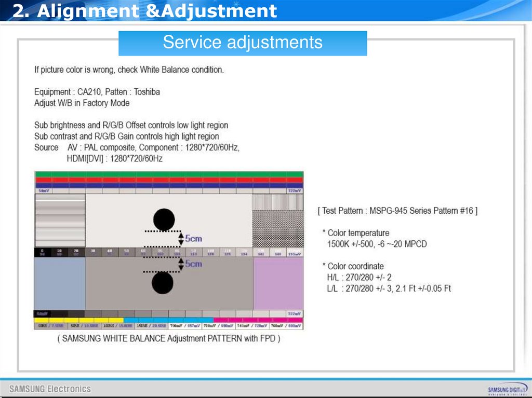This screenshot has height=398, width=532.
Task: Click the lavender purple block
Action: coord(278,283)
